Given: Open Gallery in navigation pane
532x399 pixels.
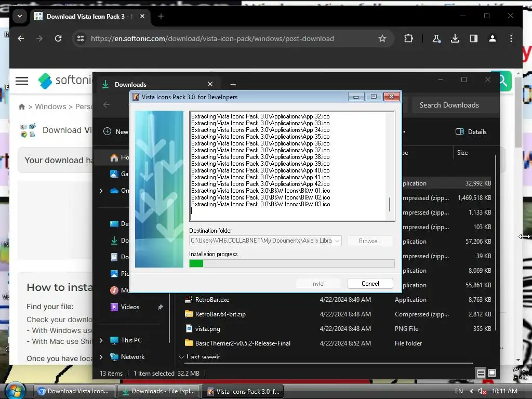Looking at the screenshot, I should pos(119,174).
